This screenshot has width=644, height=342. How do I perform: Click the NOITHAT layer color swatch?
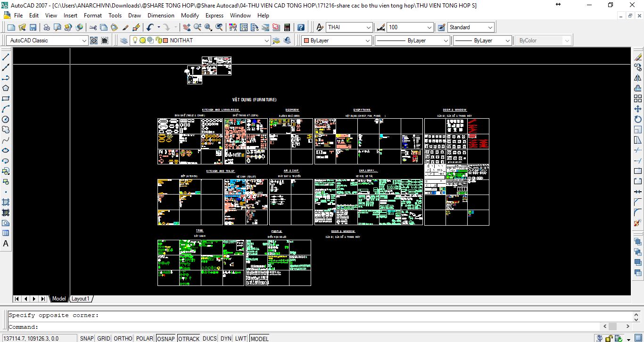165,41
